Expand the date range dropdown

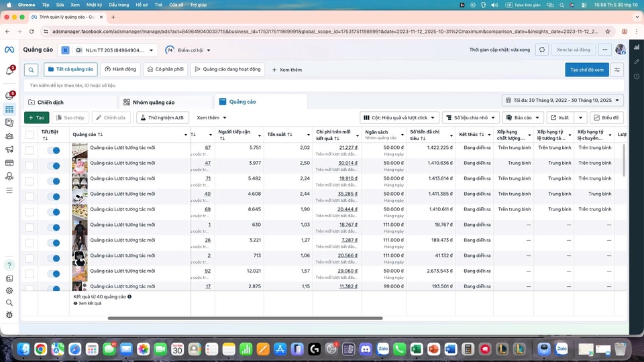563,101
